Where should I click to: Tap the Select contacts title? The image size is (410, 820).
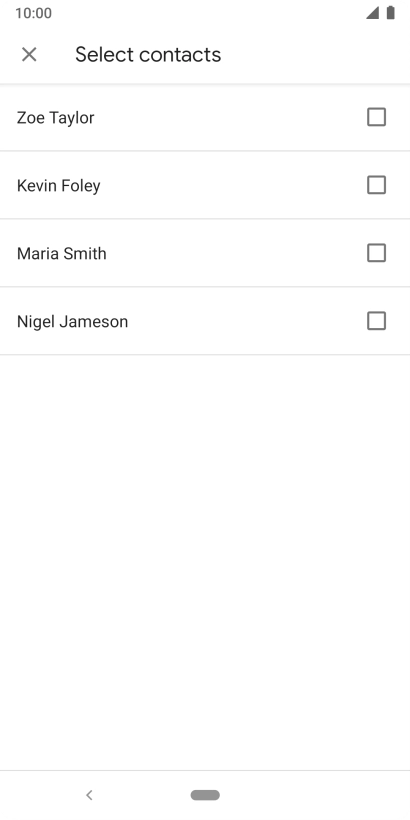pos(148,54)
